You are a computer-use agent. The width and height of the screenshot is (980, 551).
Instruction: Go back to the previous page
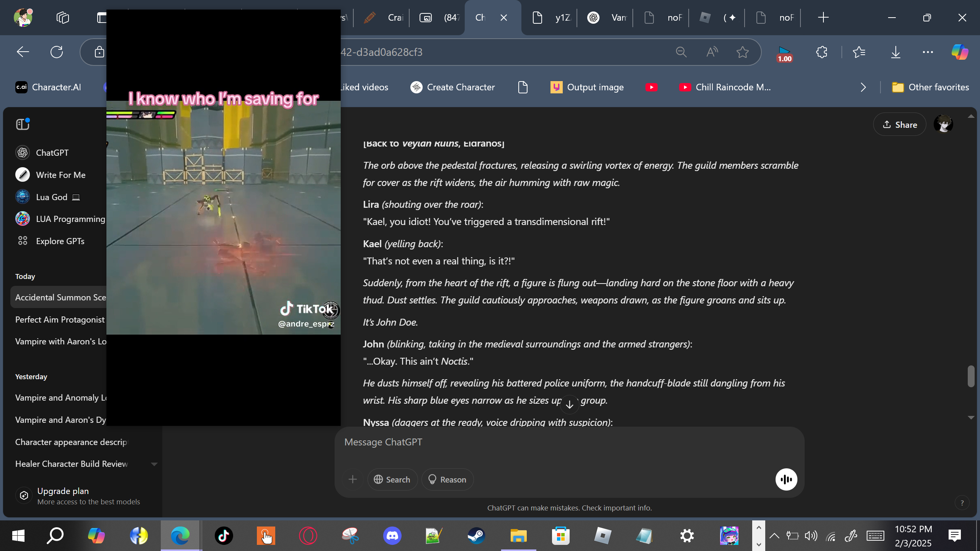coord(23,52)
